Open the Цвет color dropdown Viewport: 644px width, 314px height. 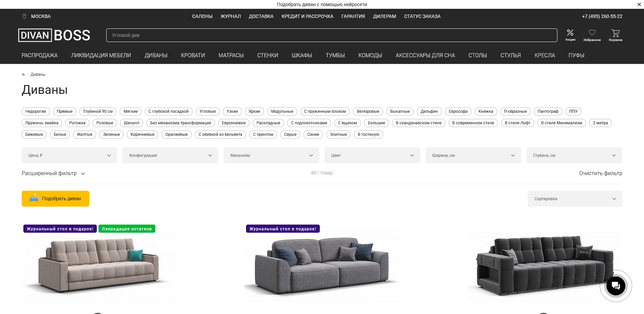tap(372, 155)
